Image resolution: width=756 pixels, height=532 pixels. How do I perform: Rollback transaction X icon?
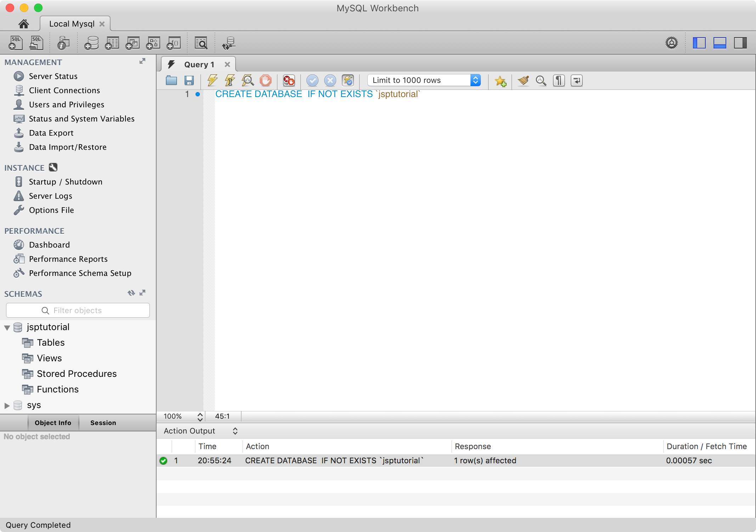tap(330, 80)
